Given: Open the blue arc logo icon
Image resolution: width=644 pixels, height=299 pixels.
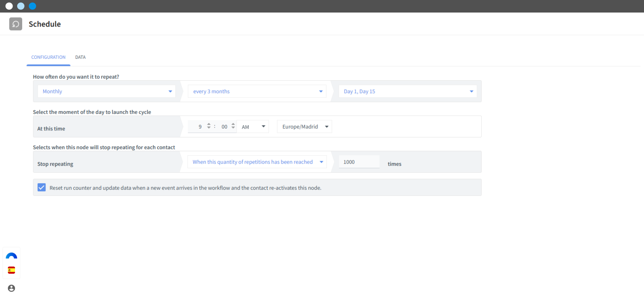Looking at the screenshot, I should click(x=11, y=256).
